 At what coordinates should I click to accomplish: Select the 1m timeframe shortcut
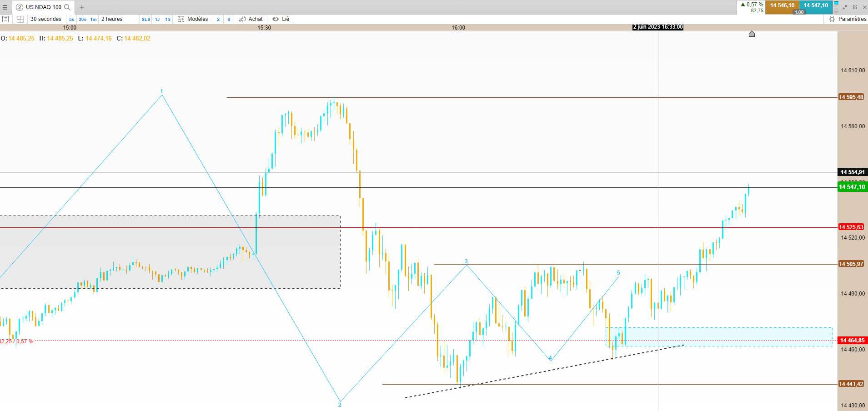pos(93,19)
